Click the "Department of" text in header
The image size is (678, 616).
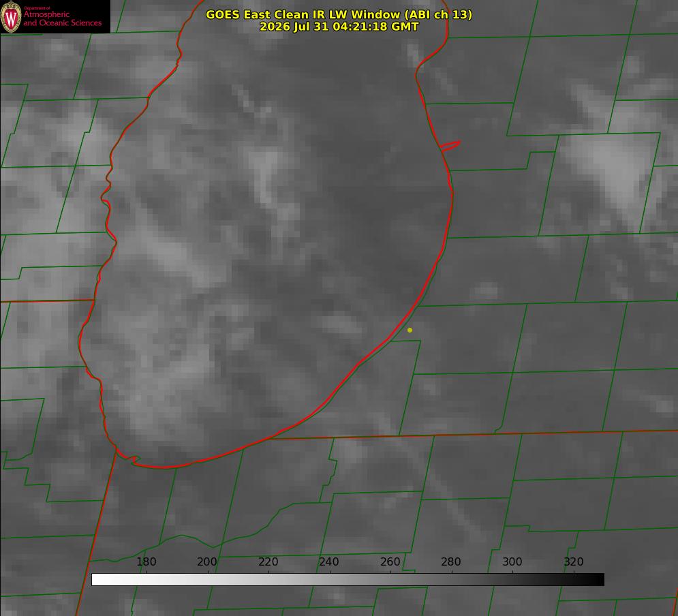click(x=37, y=8)
